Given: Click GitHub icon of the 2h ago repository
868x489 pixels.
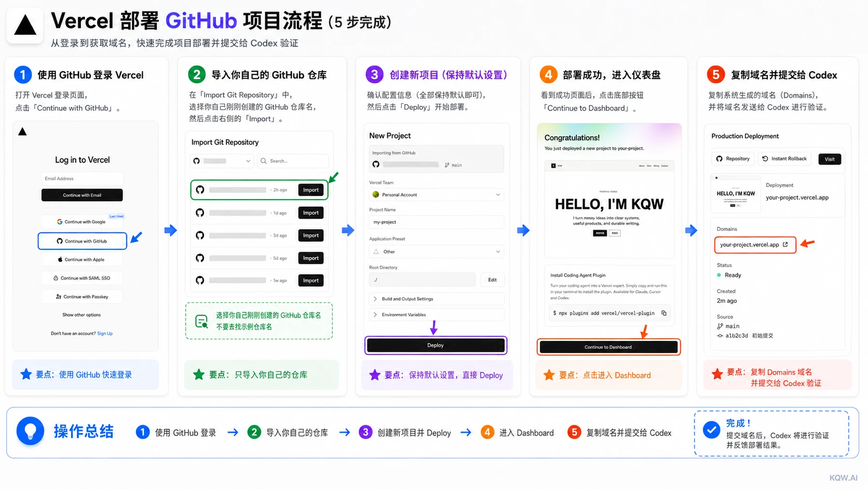Looking at the screenshot, I should [x=200, y=190].
